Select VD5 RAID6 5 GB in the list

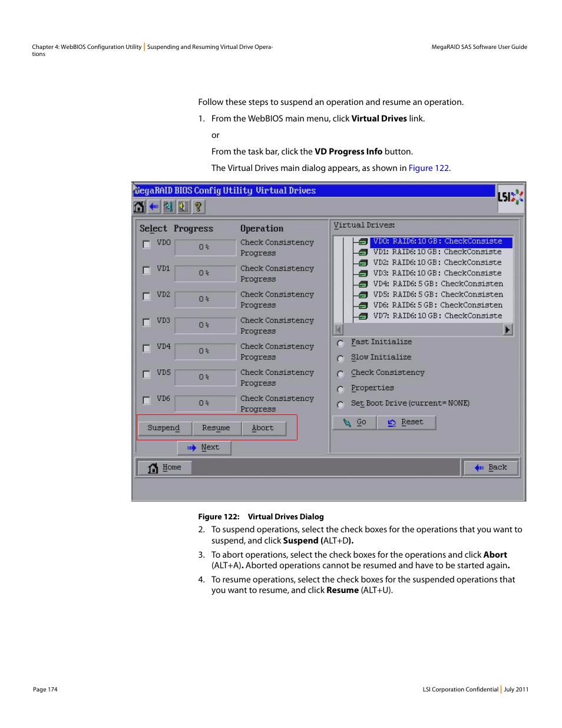[x=438, y=295]
